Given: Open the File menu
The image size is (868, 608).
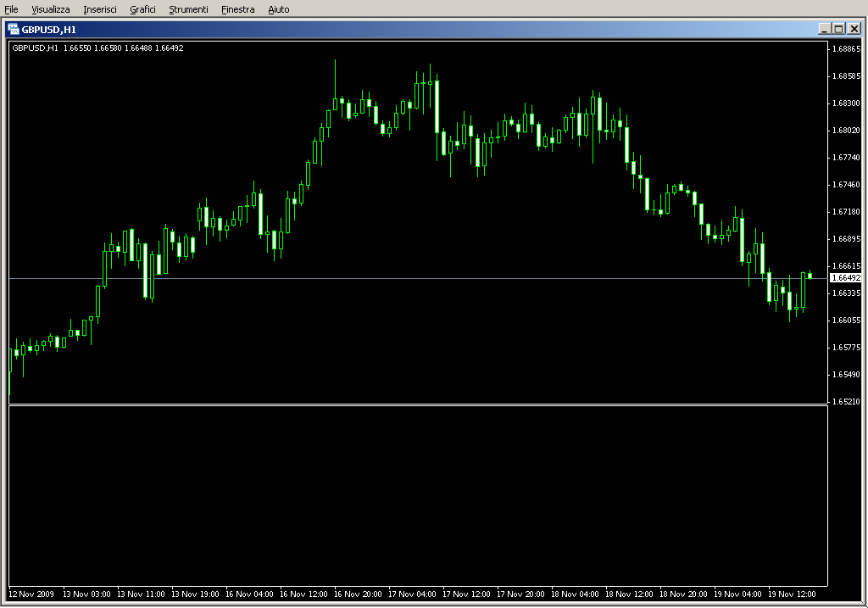Looking at the screenshot, I should click(11, 9).
